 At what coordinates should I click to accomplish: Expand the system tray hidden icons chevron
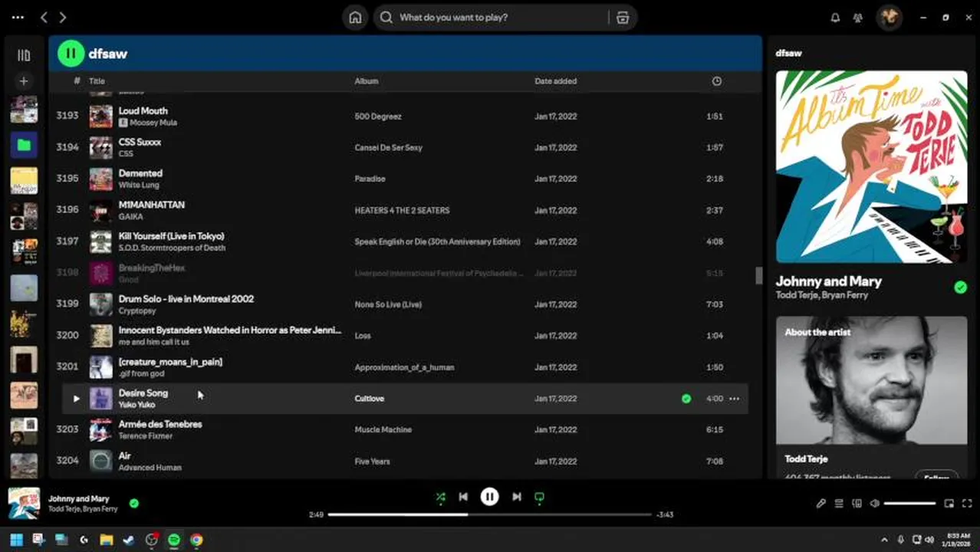click(x=884, y=540)
